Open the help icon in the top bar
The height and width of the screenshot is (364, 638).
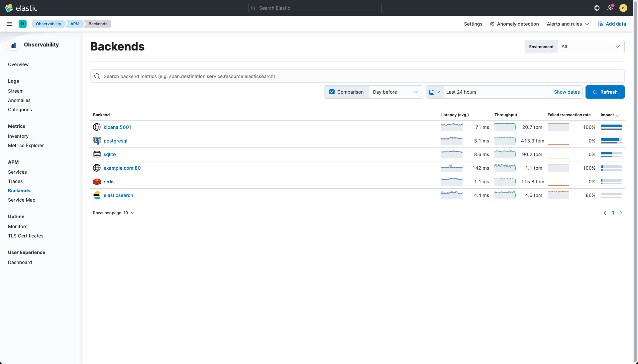[x=596, y=8]
